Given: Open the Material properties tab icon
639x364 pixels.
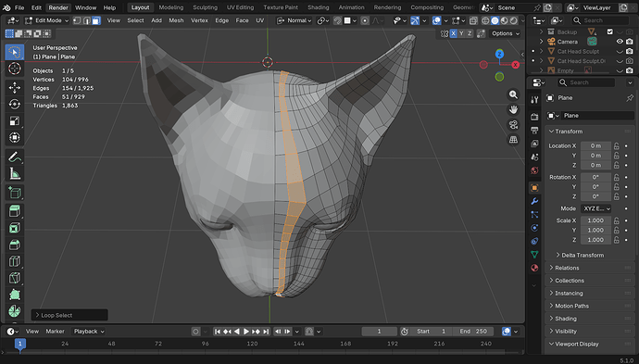Looking at the screenshot, I should [534, 268].
